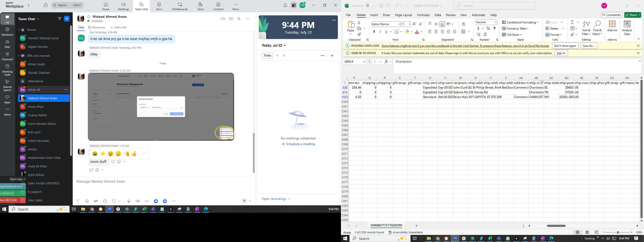Open the File menu in Excel
The height and width of the screenshot is (242, 644).
coord(348,15)
